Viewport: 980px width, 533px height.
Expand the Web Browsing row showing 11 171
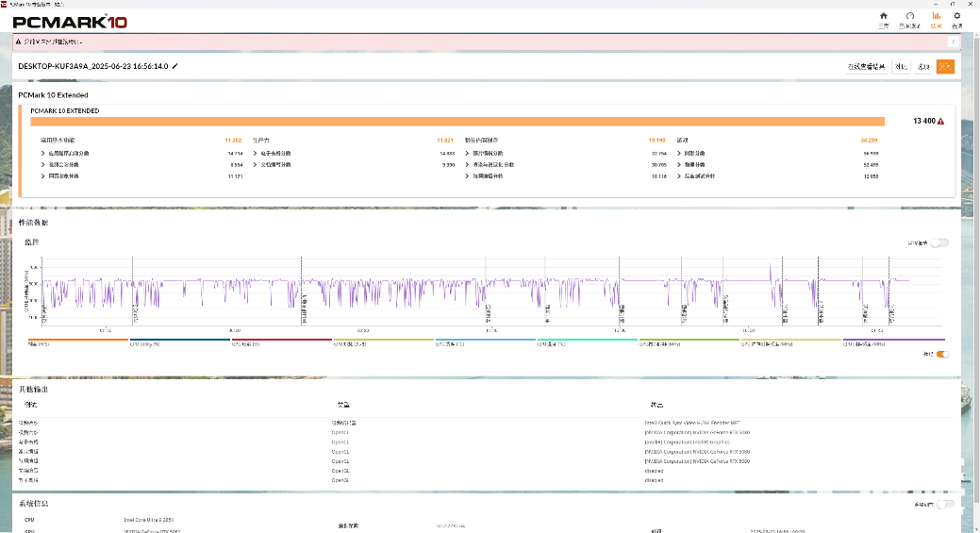(x=141, y=176)
